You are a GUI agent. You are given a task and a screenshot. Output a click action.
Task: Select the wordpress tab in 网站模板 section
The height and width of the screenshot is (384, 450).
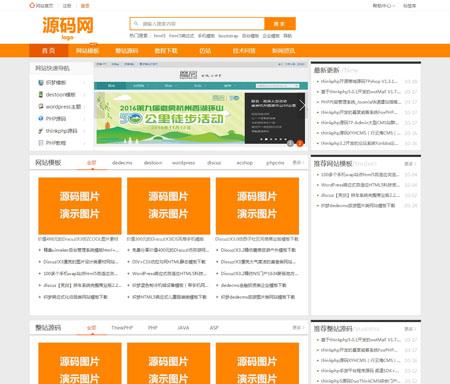coord(183,163)
